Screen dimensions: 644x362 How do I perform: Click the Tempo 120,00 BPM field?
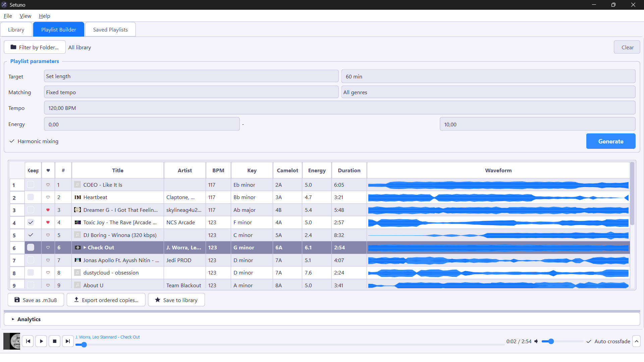(x=339, y=108)
